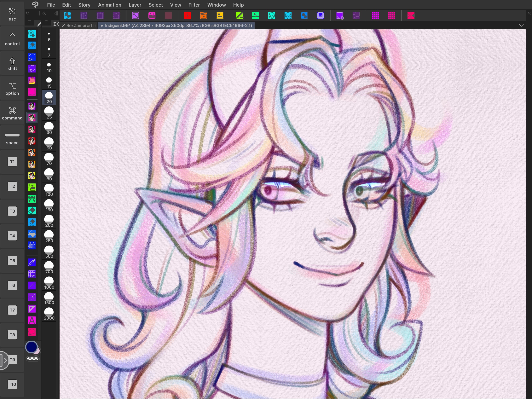532x399 pixels.
Task: Select the Fill bucket tool
Action: tap(32, 234)
